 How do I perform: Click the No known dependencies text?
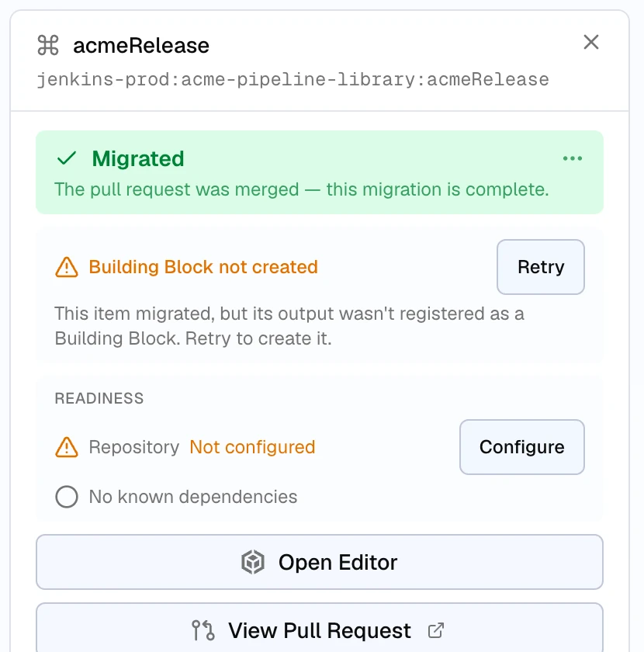point(193,497)
